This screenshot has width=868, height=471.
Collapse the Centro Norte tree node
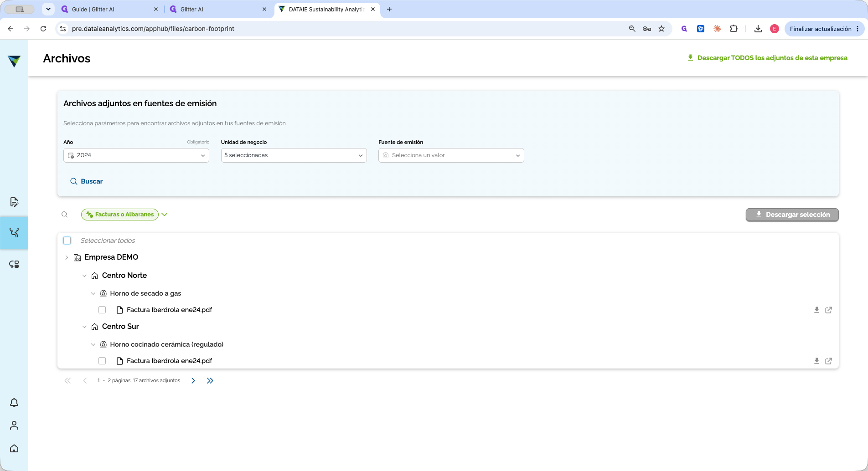point(84,276)
